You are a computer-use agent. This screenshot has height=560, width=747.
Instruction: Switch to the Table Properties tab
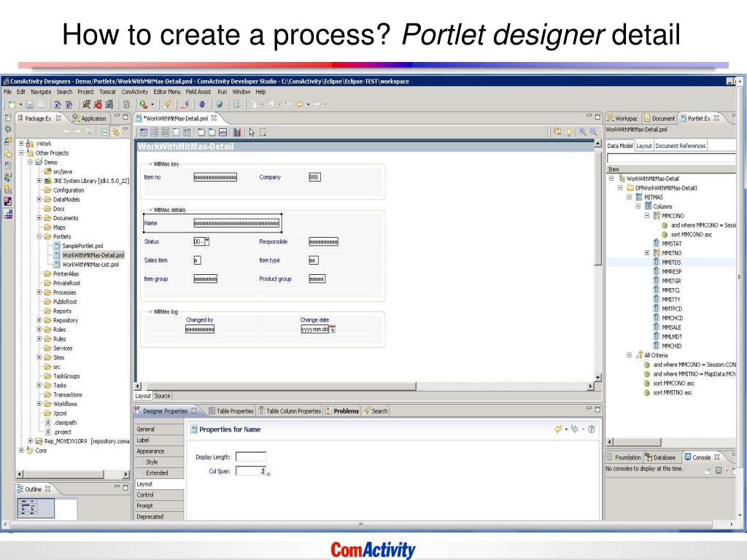coord(231,411)
